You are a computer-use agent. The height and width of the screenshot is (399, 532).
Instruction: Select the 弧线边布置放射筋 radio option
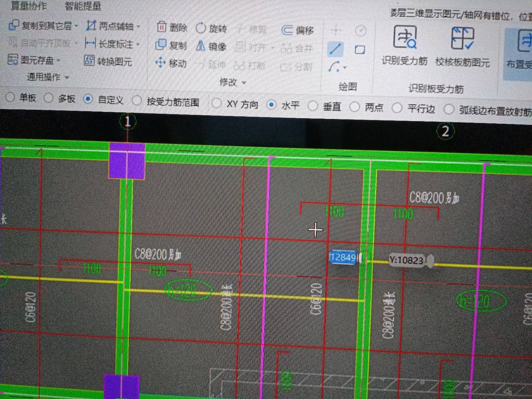[488, 110]
